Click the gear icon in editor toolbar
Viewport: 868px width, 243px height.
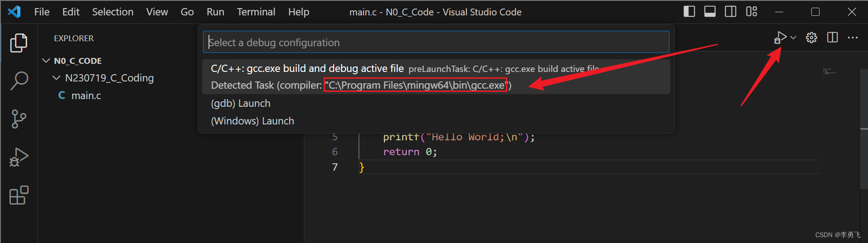click(x=811, y=38)
